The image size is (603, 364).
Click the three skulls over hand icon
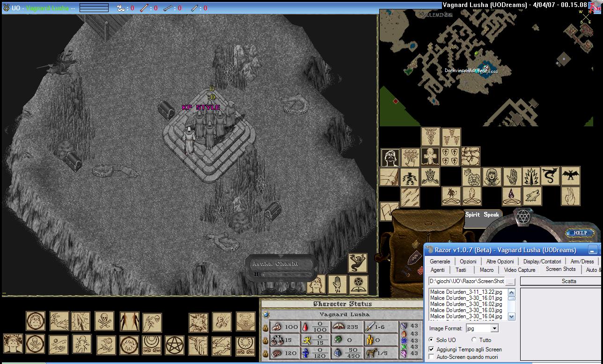pyautogui.click(x=410, y=158)
